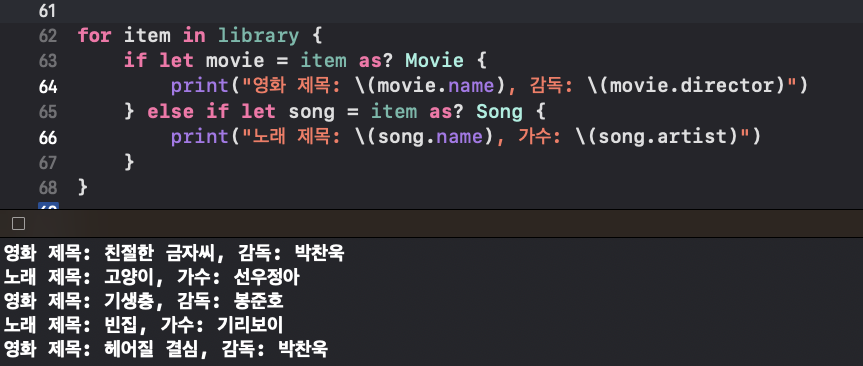Click line number 66 in the gutter
Image resolution: width=863 pixels, height=366 pixels.
coord(48,137)
